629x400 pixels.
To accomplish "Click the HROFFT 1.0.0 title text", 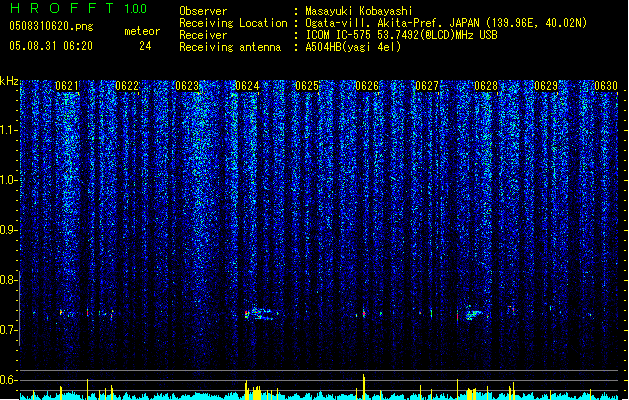I will 79,8.
